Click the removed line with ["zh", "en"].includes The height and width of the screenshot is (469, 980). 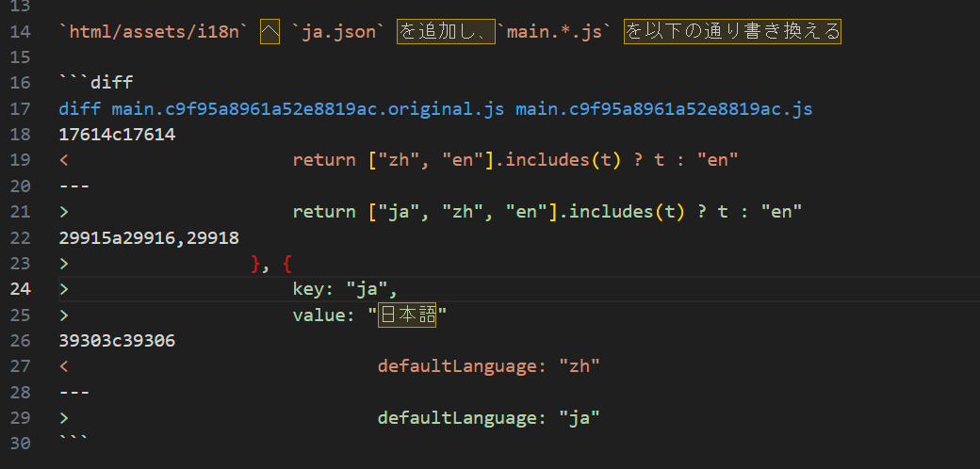tap(515, 160)
